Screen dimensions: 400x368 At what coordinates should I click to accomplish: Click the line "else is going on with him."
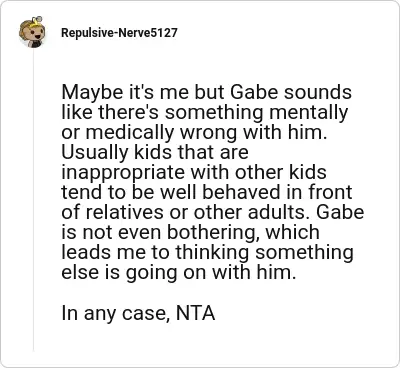click(x=178, y=273)
